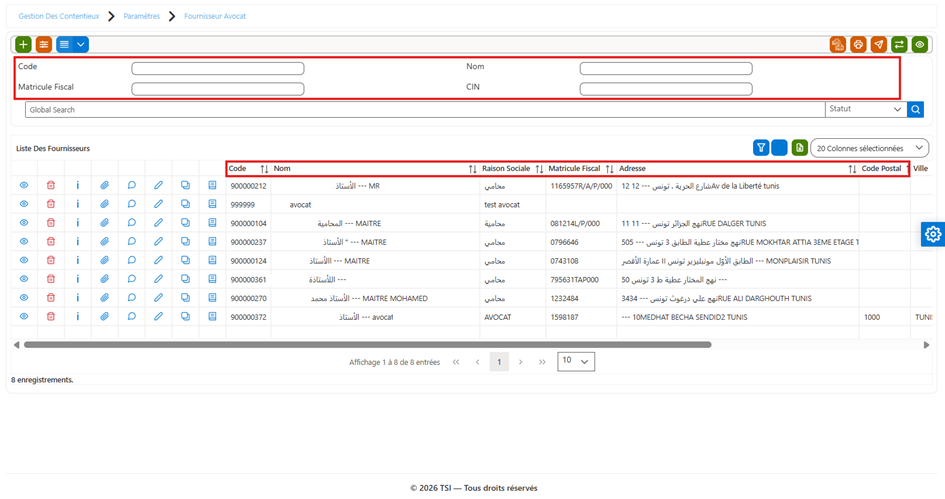The width and height of the screenshot is (945, 499).
Task: Open the orange filter sliders toolbar icon
Action: point(44,45)
